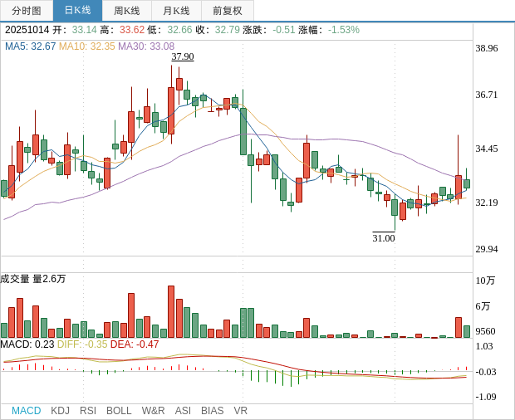
Task: Click the MA5: 32.67 value
Action: (30, 46)
